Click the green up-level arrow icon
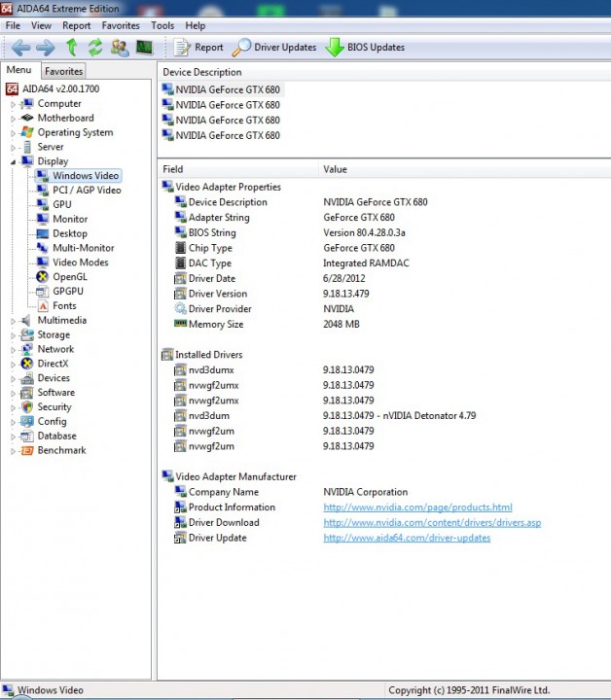 (71, 48)
